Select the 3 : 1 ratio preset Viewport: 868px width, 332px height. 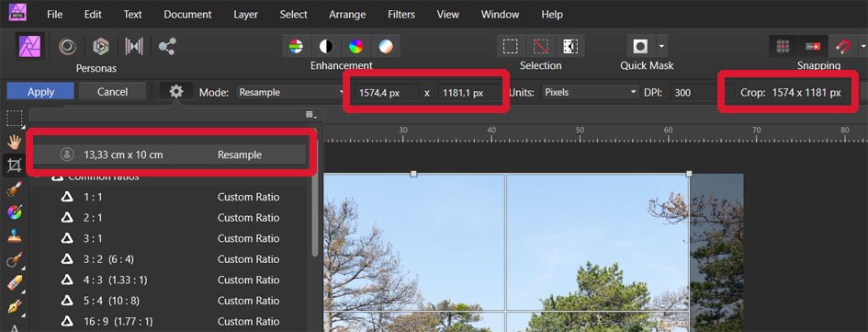coord(169,238)
